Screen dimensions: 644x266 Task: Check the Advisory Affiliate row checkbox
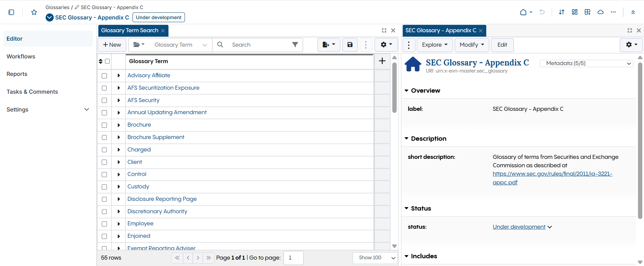click(104, 76)
